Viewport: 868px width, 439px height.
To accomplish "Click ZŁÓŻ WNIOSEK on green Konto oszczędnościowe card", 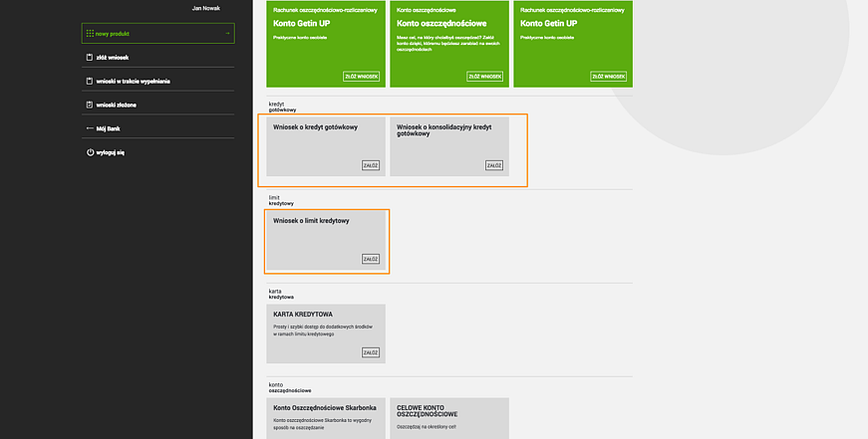I will [x=485, y=77].
